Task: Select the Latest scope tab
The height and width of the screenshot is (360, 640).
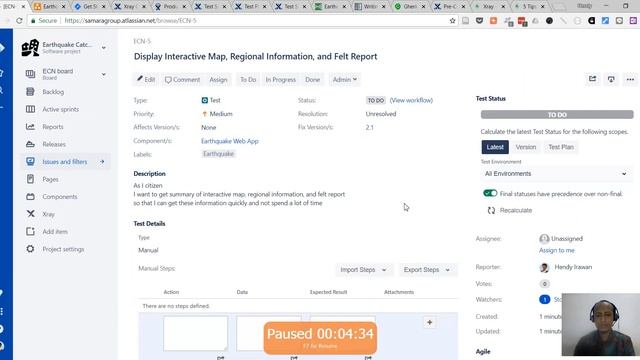Action: 495,147
